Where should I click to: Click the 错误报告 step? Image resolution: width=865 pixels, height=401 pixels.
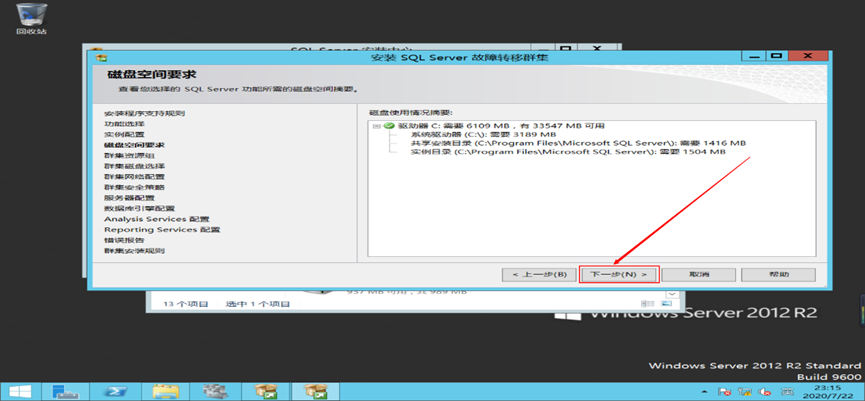pos(124,240)
